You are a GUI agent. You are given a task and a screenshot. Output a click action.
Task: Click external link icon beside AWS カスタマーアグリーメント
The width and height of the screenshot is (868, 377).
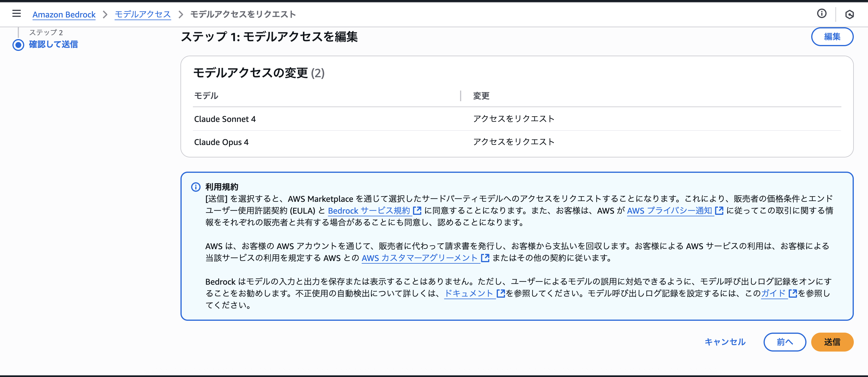point(485,258)
